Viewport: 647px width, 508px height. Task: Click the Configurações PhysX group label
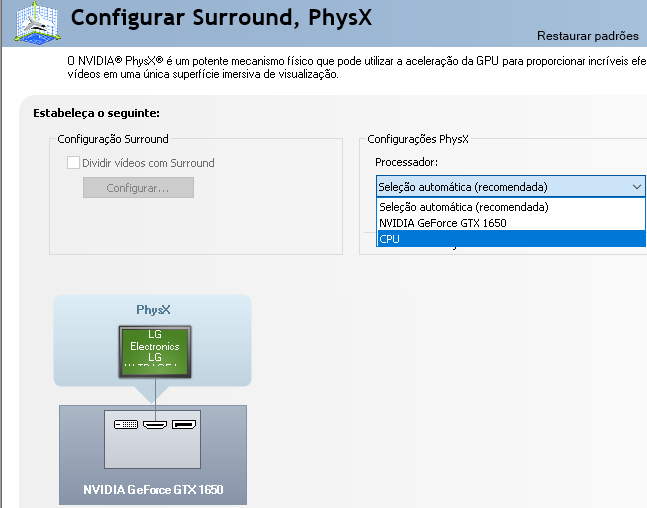[x=418, y=139]
